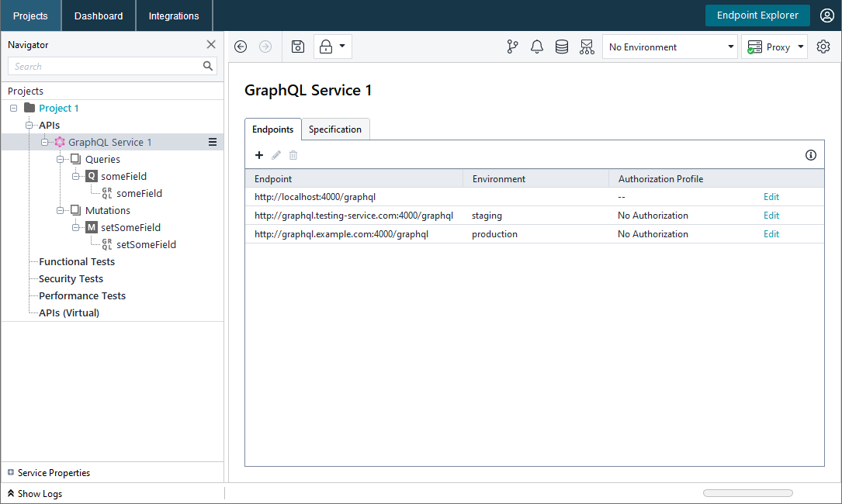The height and width of the screenshot is (504, 842).
Task: Click the info icon above the endpoints table
Action: tap(811, 155)
